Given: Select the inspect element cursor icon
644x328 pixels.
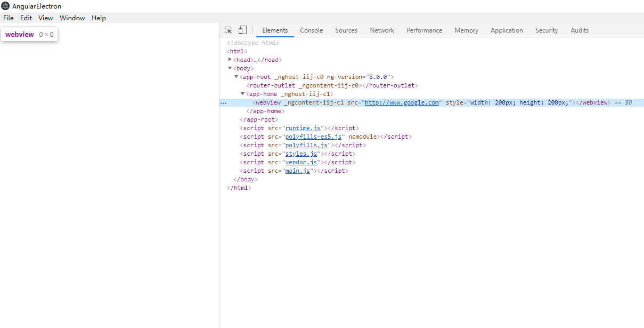Looking at the screenshot, I should click(228, 30).
